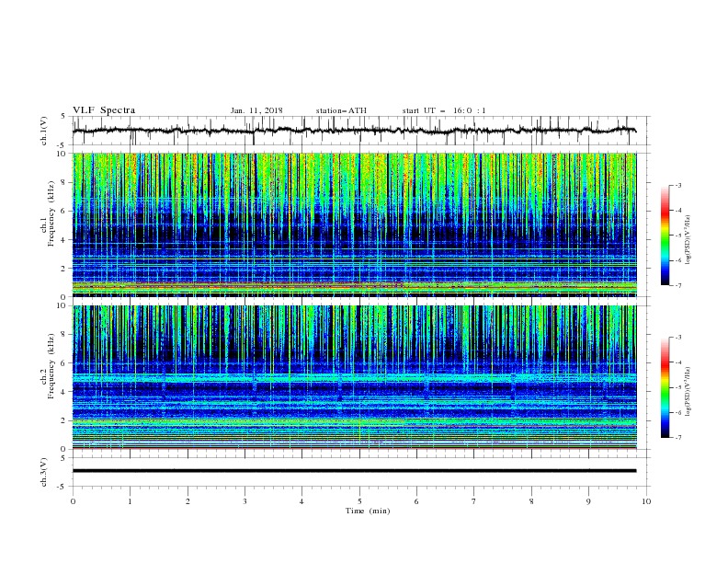This screenshot has width=728, height=563.
Task: Click the "5" tick on the ch.1(V) axis
Action: [x=64, y=117]
